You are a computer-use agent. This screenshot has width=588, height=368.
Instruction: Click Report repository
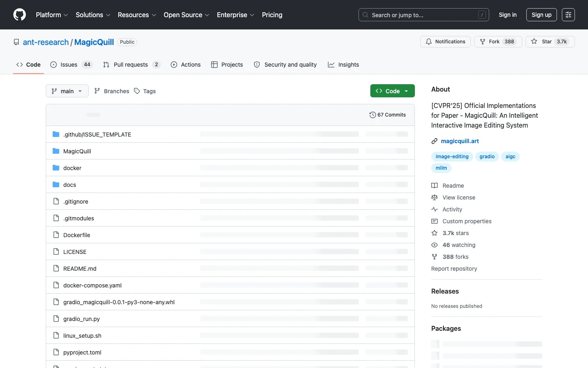(454, 269)
